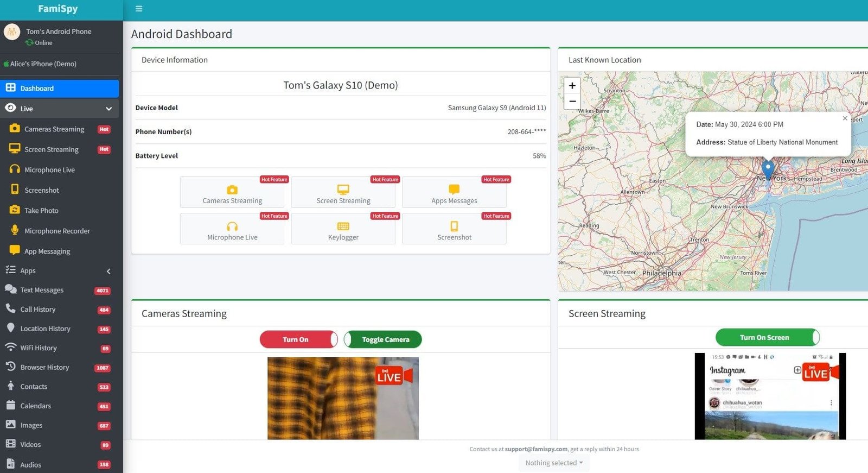Viewport: 868px width, 473px height.
Task: Click the Philadelphia label on map
Action: click(662, 273)
